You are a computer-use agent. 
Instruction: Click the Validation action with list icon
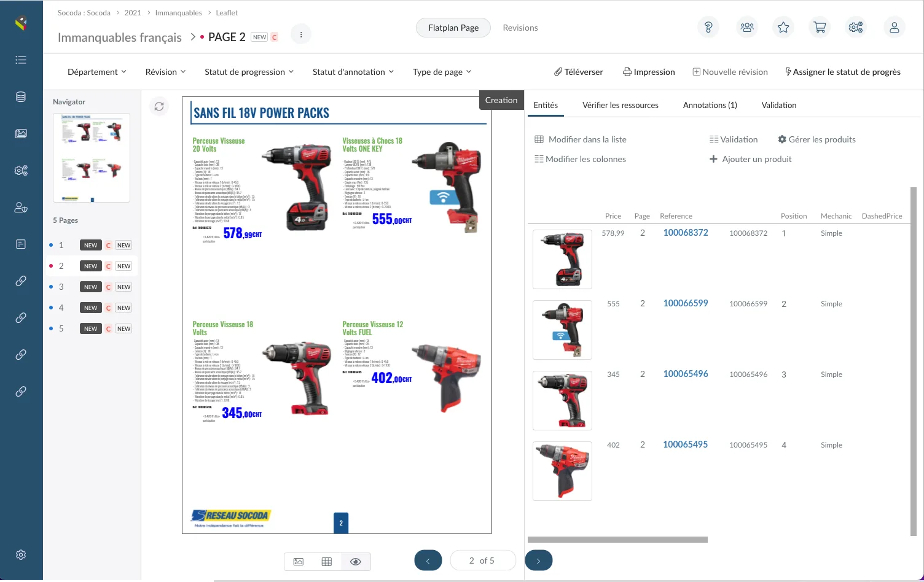click(x=734, y=139)
